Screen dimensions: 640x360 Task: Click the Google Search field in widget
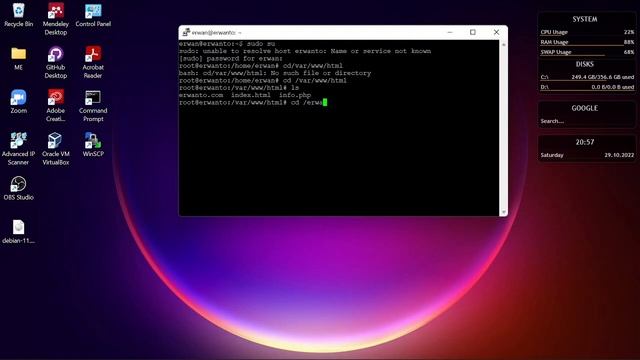pos(587,121)
